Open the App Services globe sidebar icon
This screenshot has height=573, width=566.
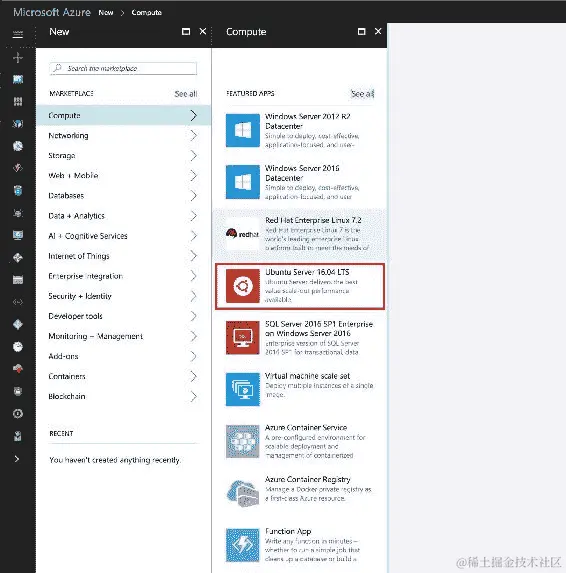(18, 146)
